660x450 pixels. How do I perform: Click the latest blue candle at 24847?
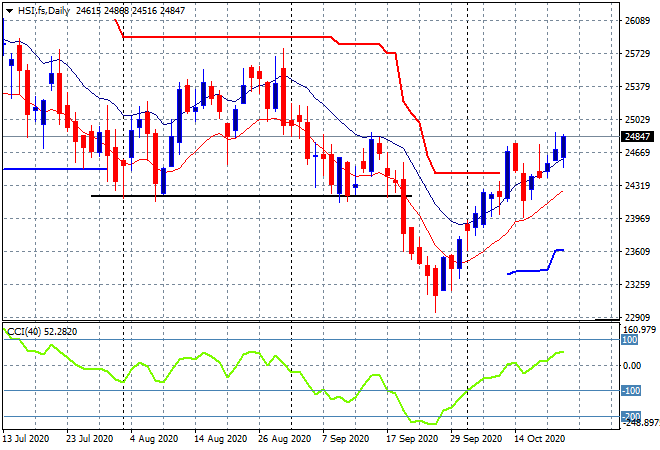[x=564, y=147]
